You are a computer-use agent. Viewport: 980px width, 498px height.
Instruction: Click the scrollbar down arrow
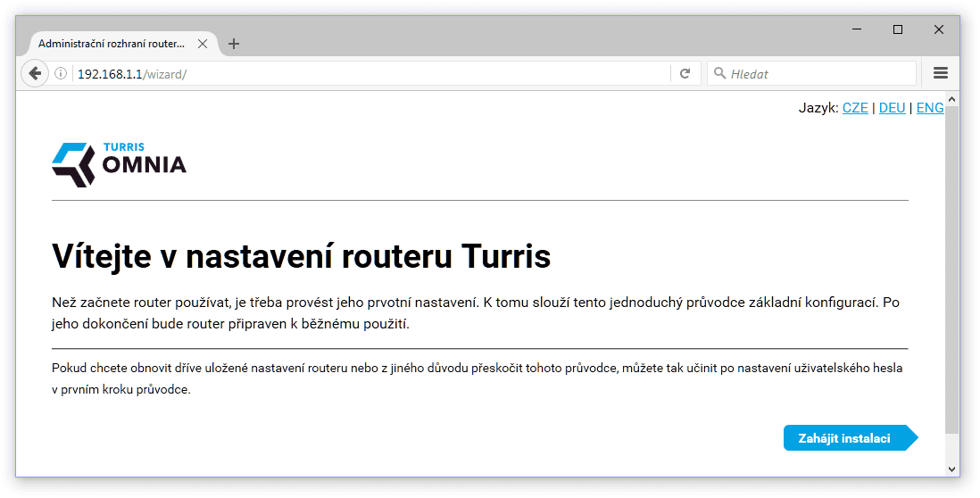[951, 469]
